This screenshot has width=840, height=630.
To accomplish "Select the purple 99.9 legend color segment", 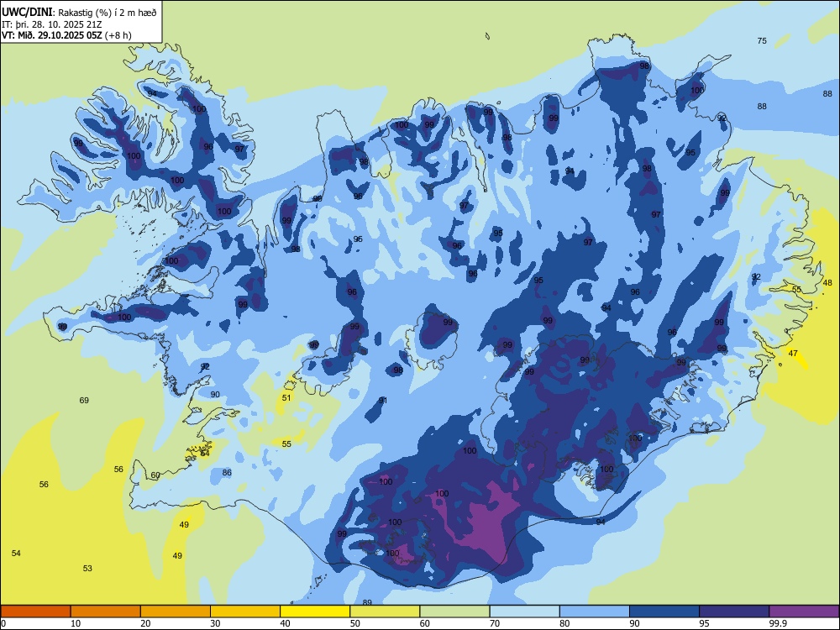I will (x=804, y=612).
